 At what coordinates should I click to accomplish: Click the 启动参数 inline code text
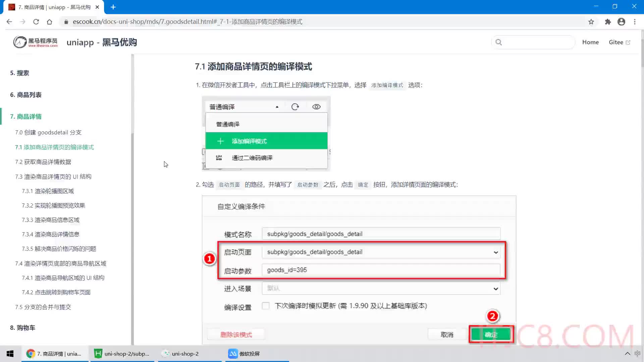(308, 185)
